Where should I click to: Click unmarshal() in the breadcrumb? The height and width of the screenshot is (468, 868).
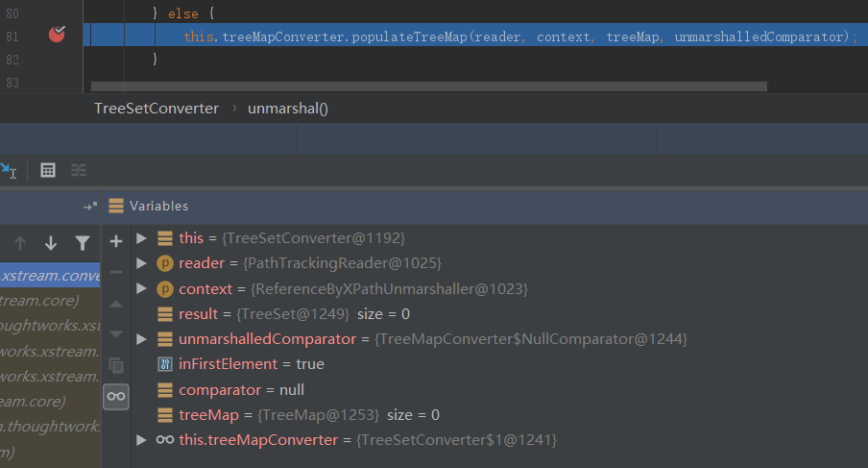point(288,109)
